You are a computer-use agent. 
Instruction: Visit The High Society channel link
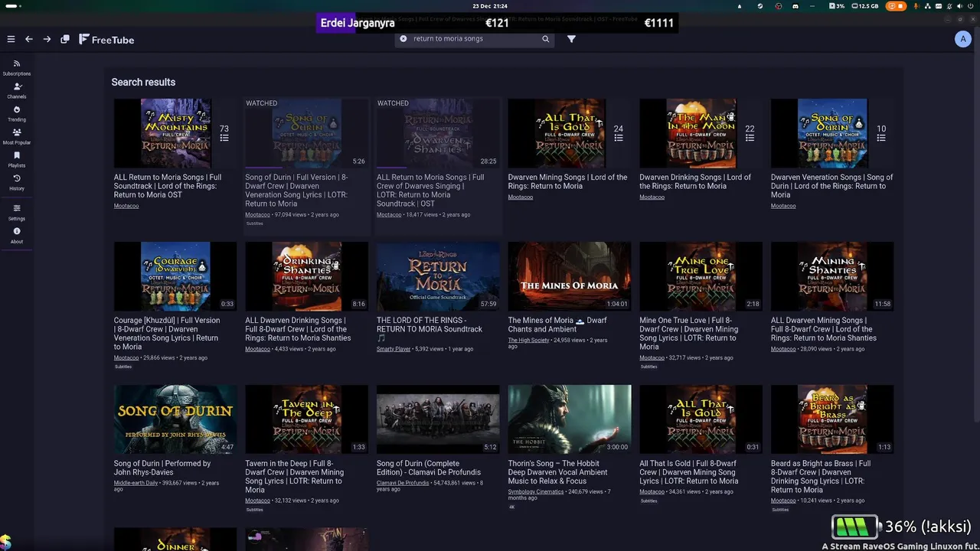click(528, 340)
